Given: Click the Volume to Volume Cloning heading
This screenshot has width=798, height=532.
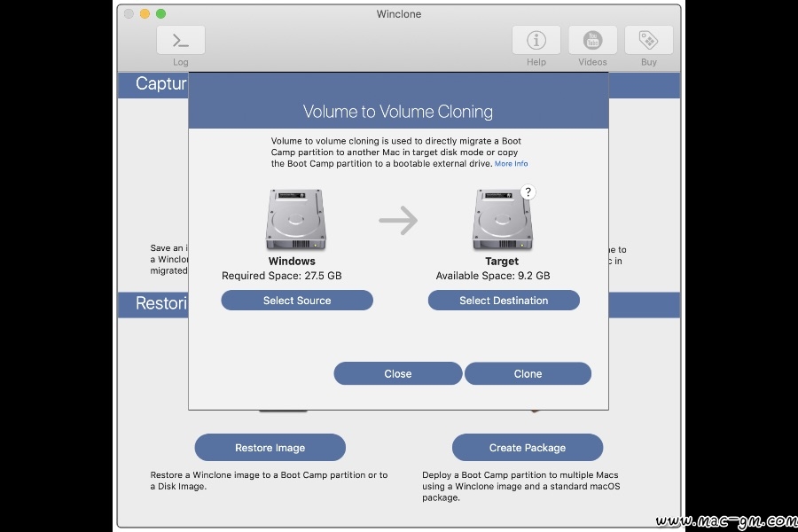Looking at the screenshot, I should pyautogui.click(x=398, y=112).
